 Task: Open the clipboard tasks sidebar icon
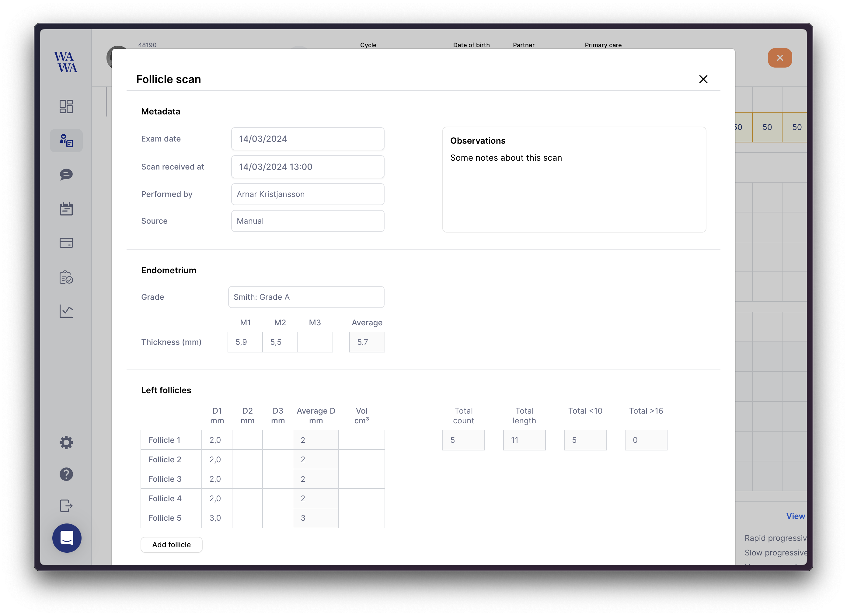(66, 277)
